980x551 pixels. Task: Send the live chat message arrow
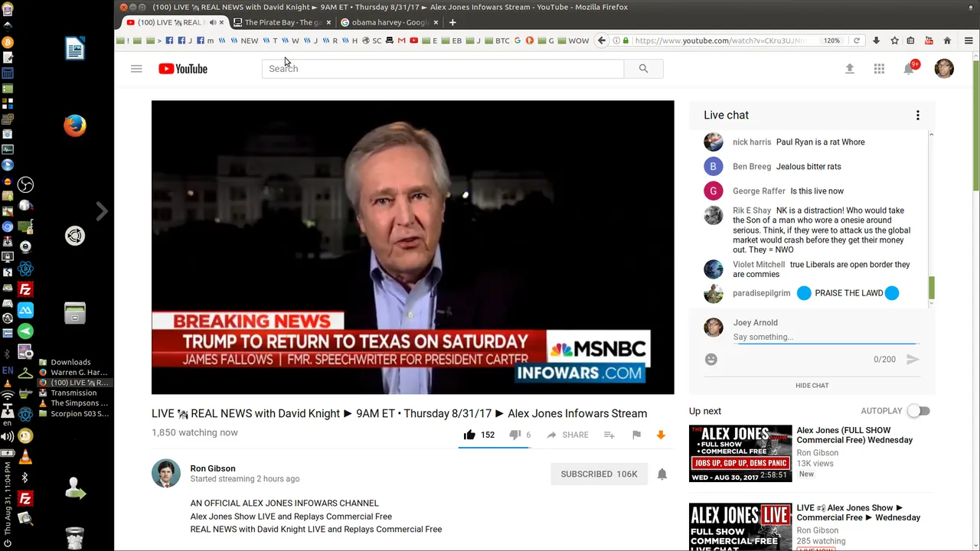click(x=913, y=359)
